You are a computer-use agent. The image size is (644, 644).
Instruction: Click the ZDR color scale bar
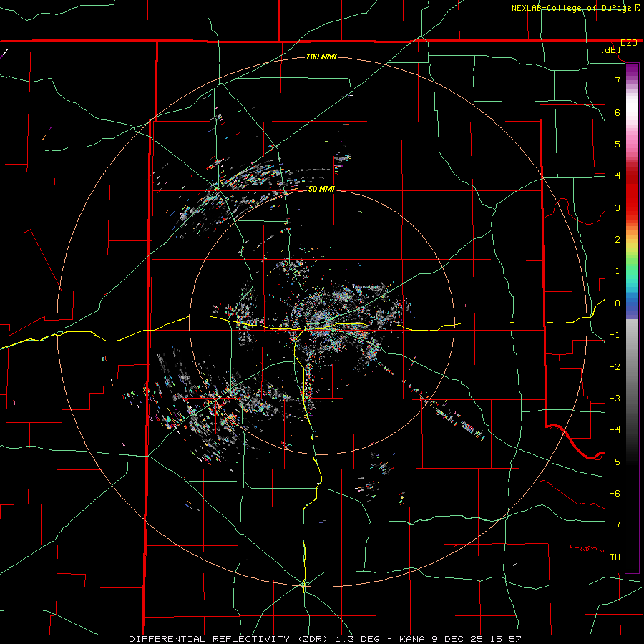pos(632,318)
